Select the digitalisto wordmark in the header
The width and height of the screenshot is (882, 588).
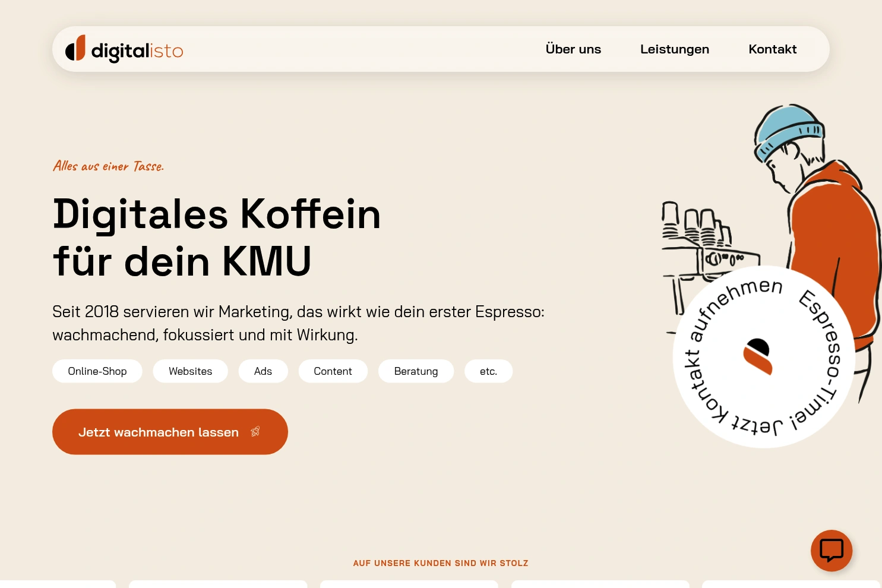[137, 50]
